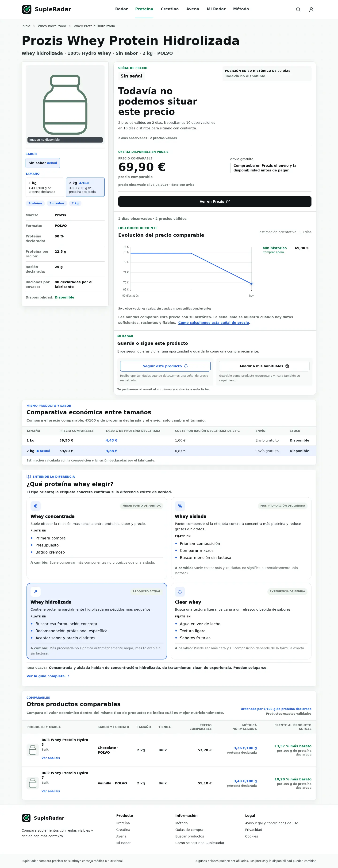Select the Sin sabor flavor option

(x=43, y=163)
